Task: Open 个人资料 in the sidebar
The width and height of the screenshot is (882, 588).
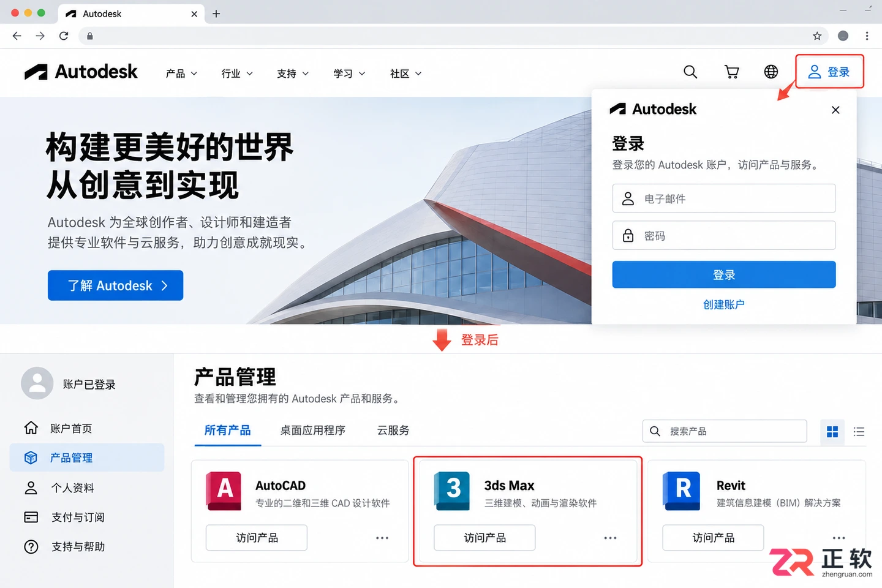Action: tap(87, 488)
